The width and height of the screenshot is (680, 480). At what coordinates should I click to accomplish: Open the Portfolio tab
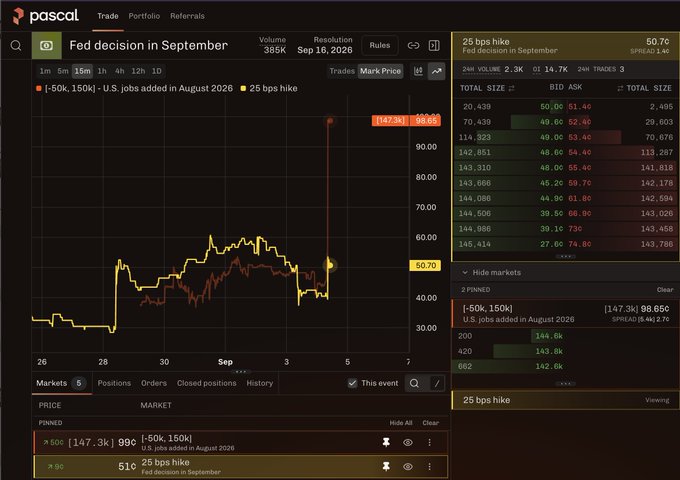[x=144, y=16]
